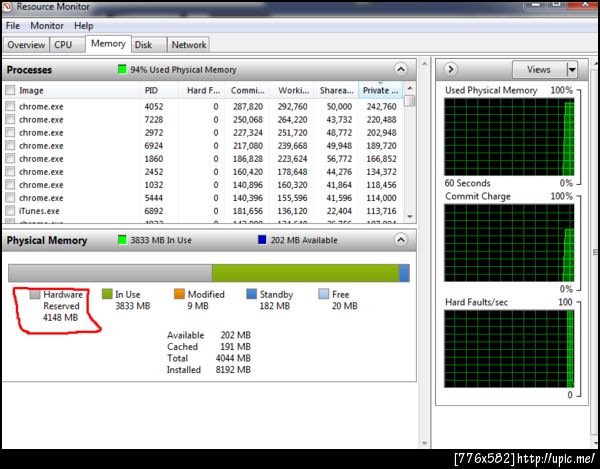The height and width of the screenshot is (469, 600).
Task: Click the 242,760 private memory value
Action: click(x=381, y=106)
